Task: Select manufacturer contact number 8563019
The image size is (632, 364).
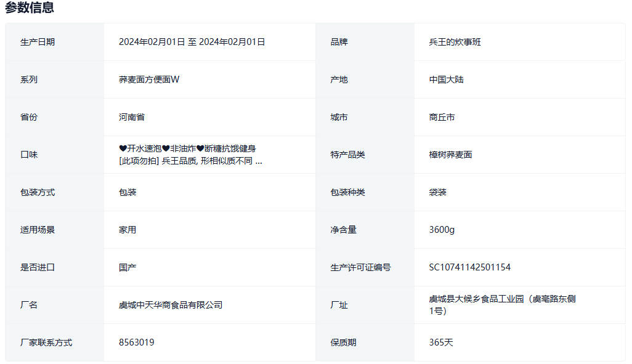Action: [x=136, y=342]
